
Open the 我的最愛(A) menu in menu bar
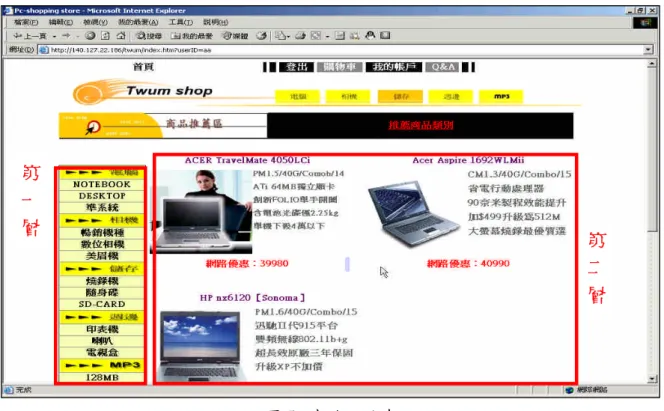[138, 22]
